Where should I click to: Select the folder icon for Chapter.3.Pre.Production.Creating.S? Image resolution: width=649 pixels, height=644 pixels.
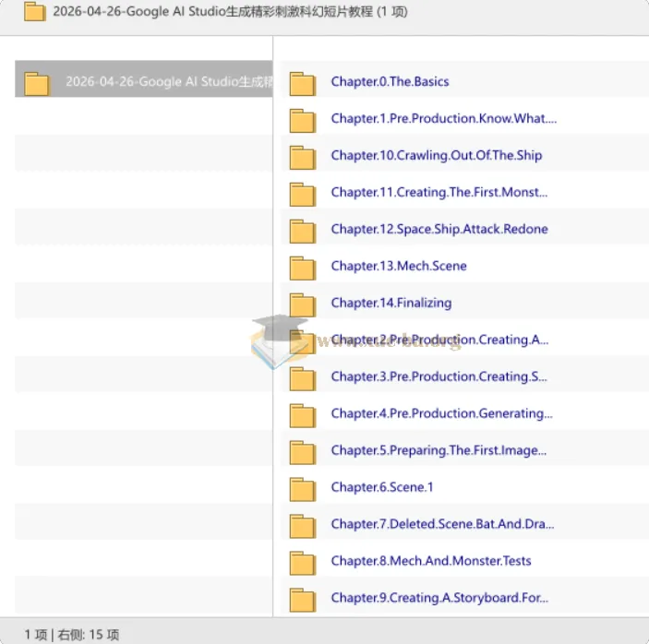tap(303, 378)
